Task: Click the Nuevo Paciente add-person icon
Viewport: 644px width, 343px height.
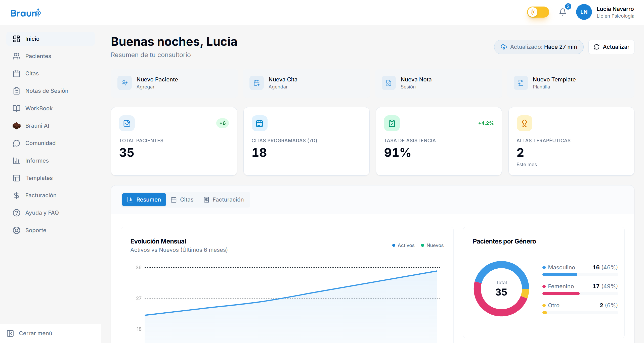Action: (125, 83)
